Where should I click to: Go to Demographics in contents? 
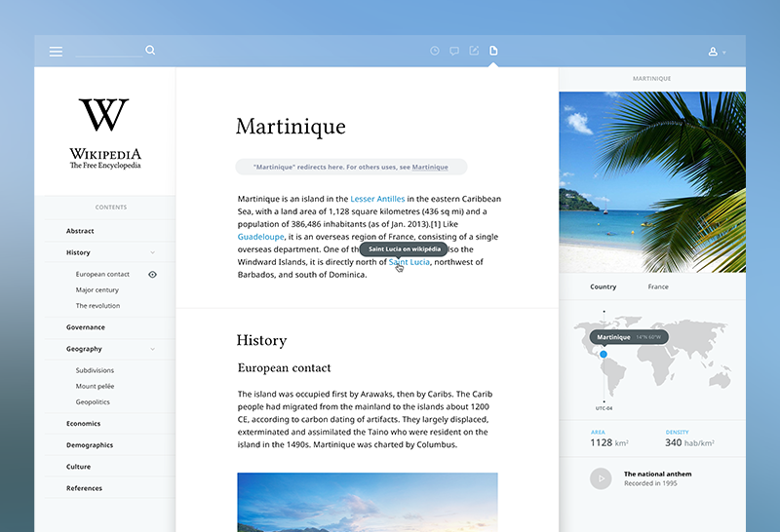[90, 445]
